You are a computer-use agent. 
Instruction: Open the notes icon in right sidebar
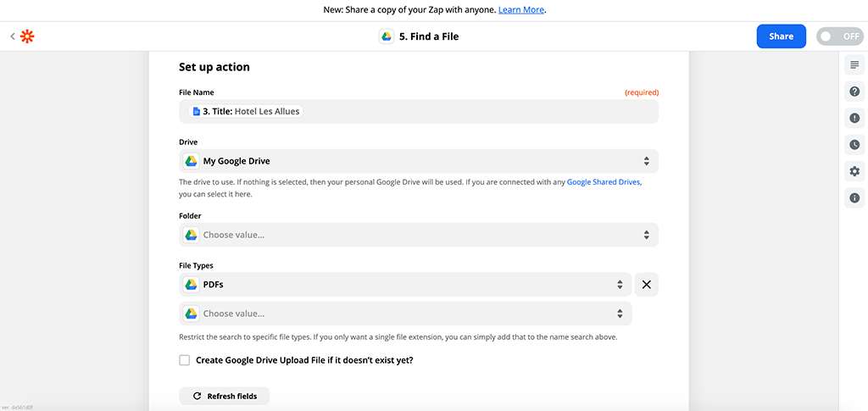854,65
